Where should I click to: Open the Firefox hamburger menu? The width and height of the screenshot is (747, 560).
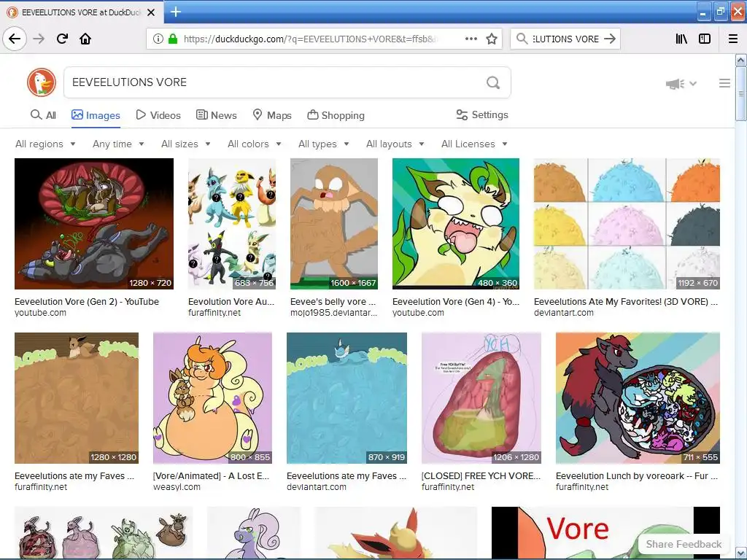733,39
